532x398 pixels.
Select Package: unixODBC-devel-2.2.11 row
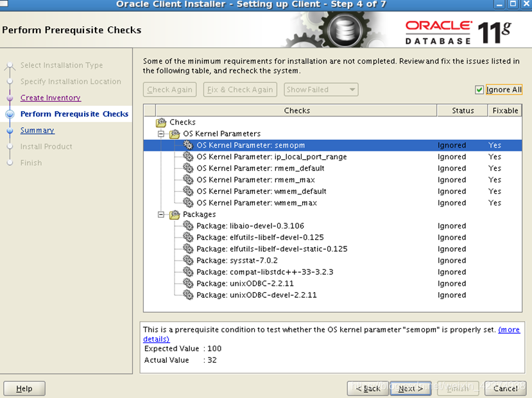(x=332, y=295)
